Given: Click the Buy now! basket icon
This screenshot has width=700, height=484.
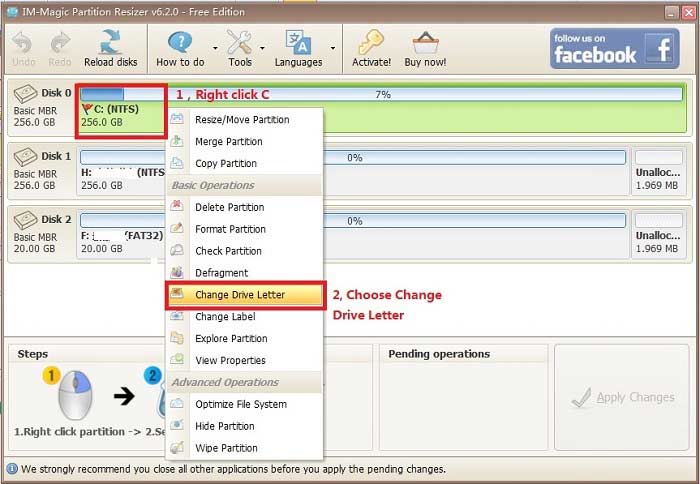Looking at the screenshot, I should tap(425, 43).
